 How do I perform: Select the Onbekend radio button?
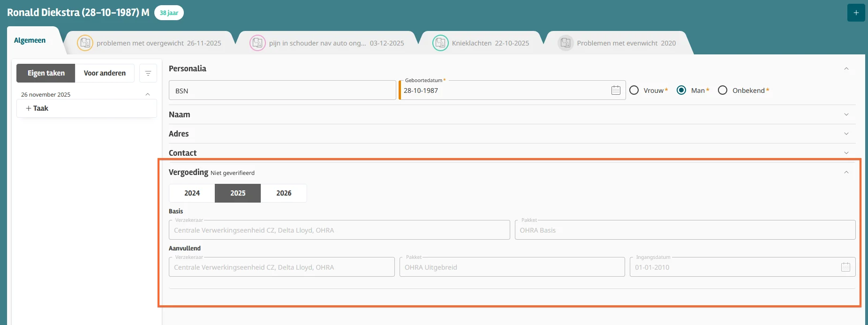(723, 90)
